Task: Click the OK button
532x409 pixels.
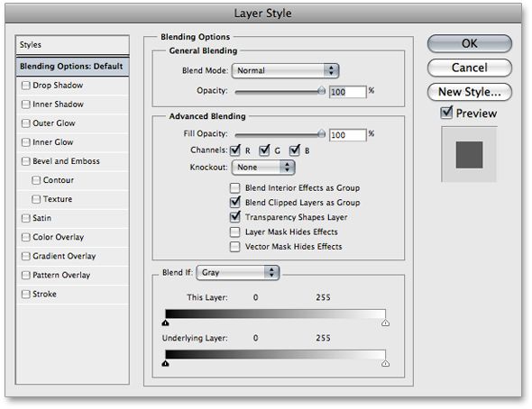Action: coord(470,44)
